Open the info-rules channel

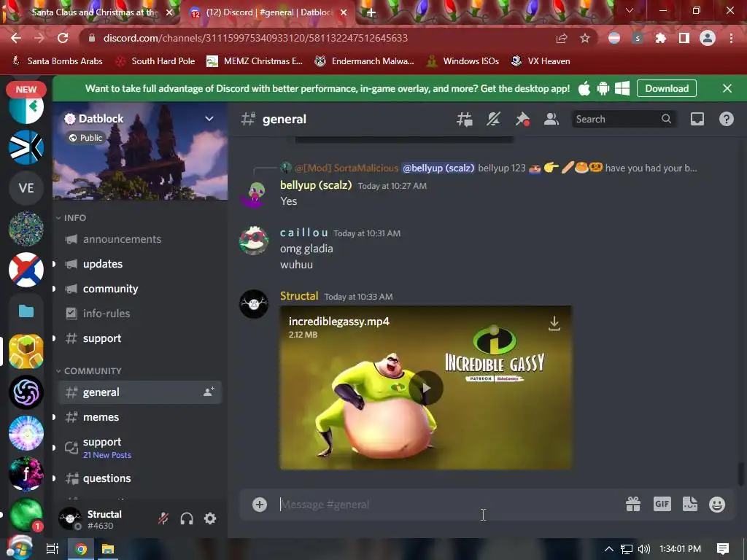140,314
